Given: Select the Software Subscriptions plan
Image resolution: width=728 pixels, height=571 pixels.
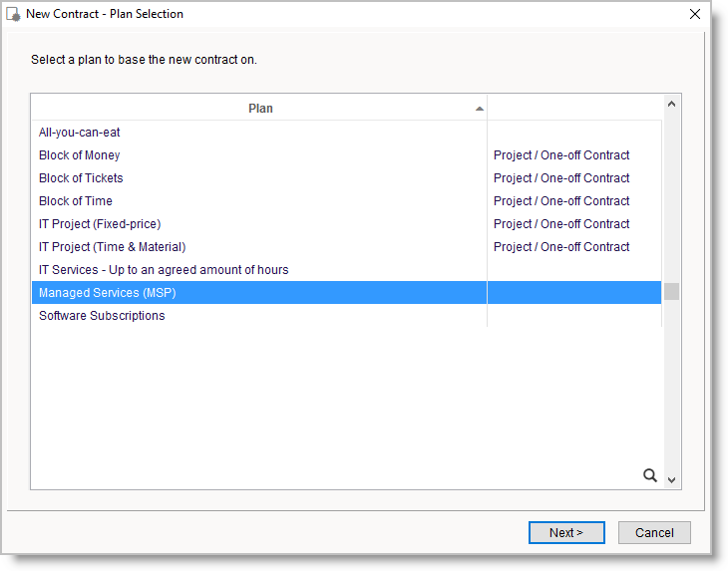Looking at the screenshot, I should pyautogui.click(x=102, y=316).
